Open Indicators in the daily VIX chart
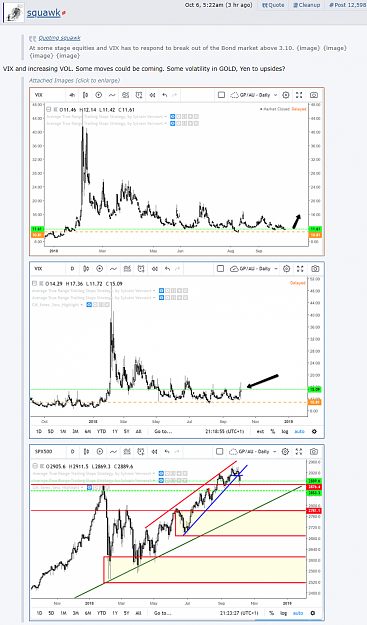 point(113,269)
